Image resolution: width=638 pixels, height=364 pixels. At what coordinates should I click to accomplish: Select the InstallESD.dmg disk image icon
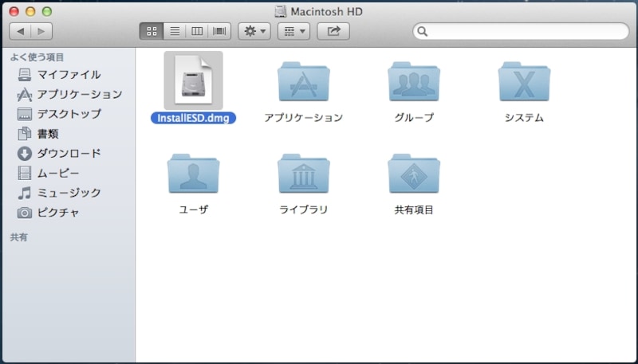[193, 80]
